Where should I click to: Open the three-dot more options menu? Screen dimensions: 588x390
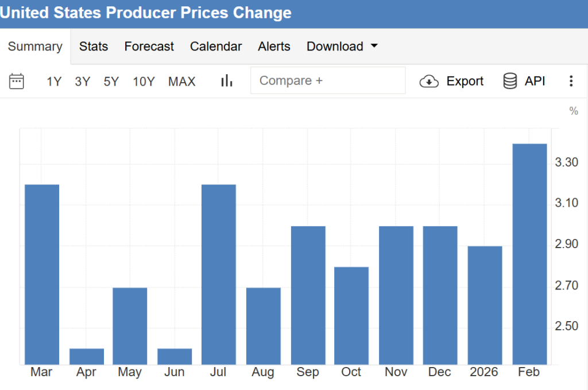pos(570,81)
